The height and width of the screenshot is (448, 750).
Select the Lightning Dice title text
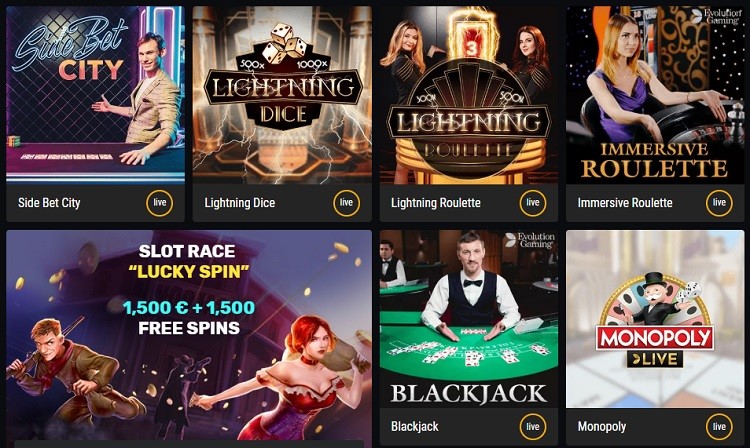tap(240, 203)
